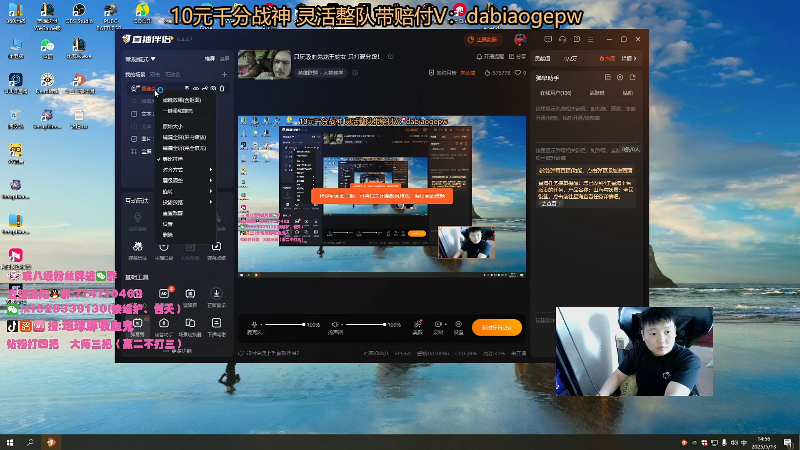Viewport: 800px width, 450px height.
Task: Click the binoculars-style icon in the interactive panel
Action: [x=137, y=246]
